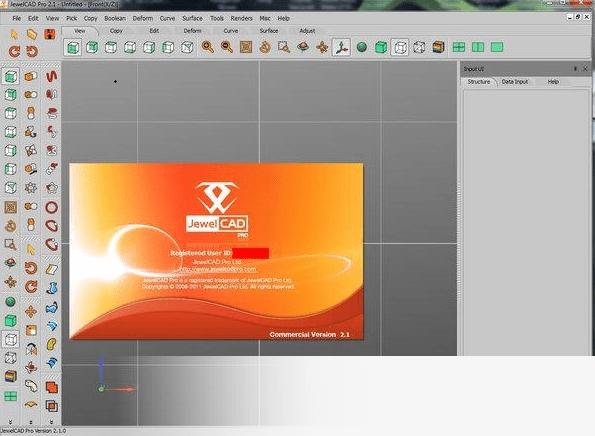Switch to the Curve toolbar tab
Screen dimensions: 595x436
click(x=231, y=31)
